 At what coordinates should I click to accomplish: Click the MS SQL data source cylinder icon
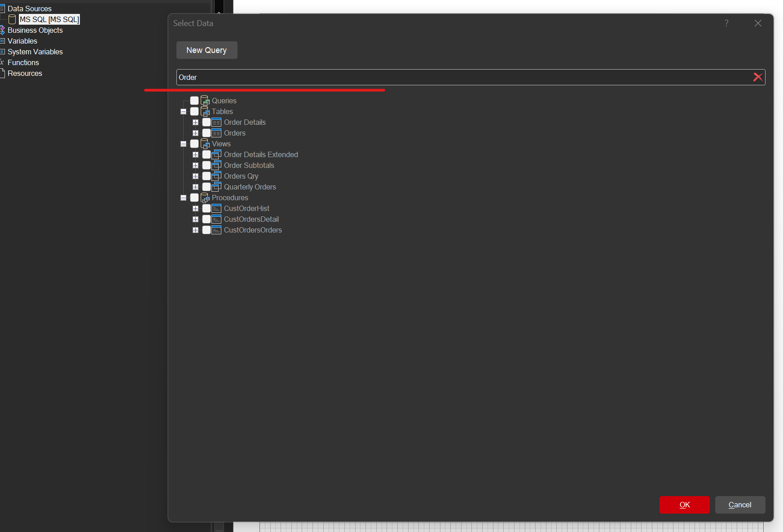click(12, 19)
